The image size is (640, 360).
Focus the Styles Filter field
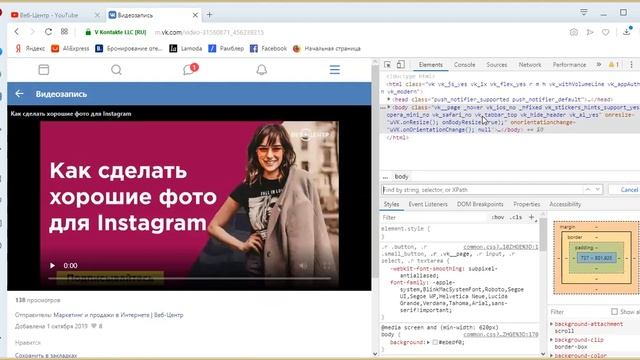pyautogui.click(x=435, y=218)
